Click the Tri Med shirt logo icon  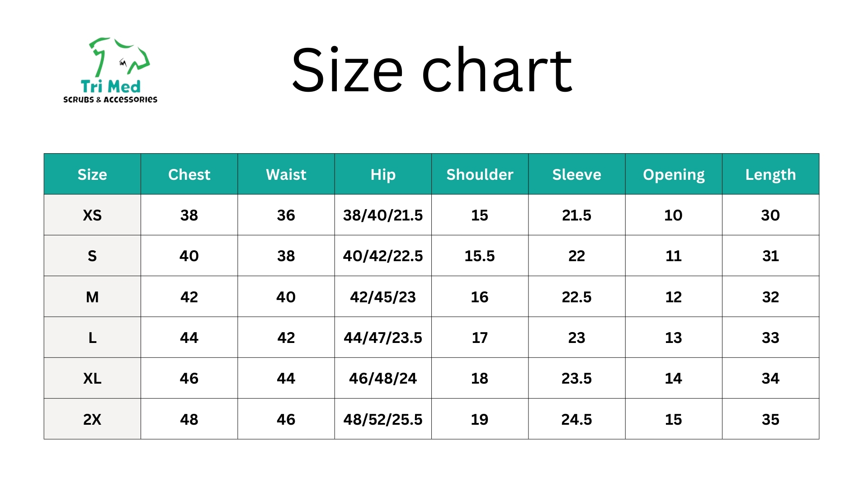click(119, 57)
